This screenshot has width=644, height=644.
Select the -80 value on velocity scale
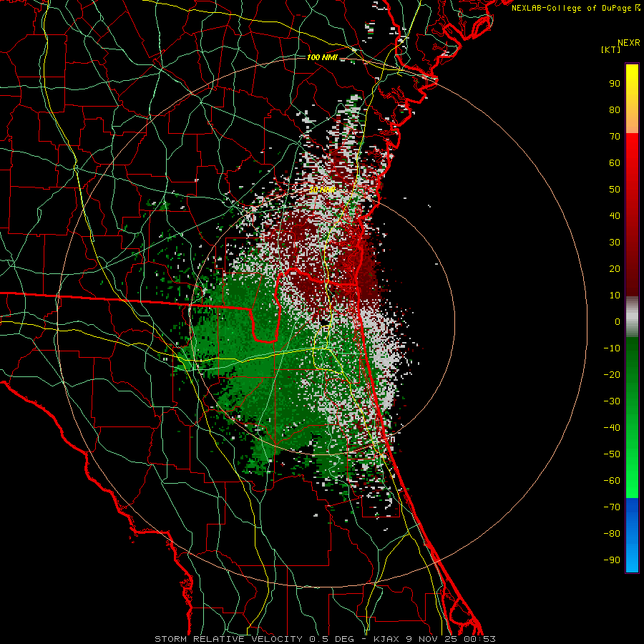point(612,534)
